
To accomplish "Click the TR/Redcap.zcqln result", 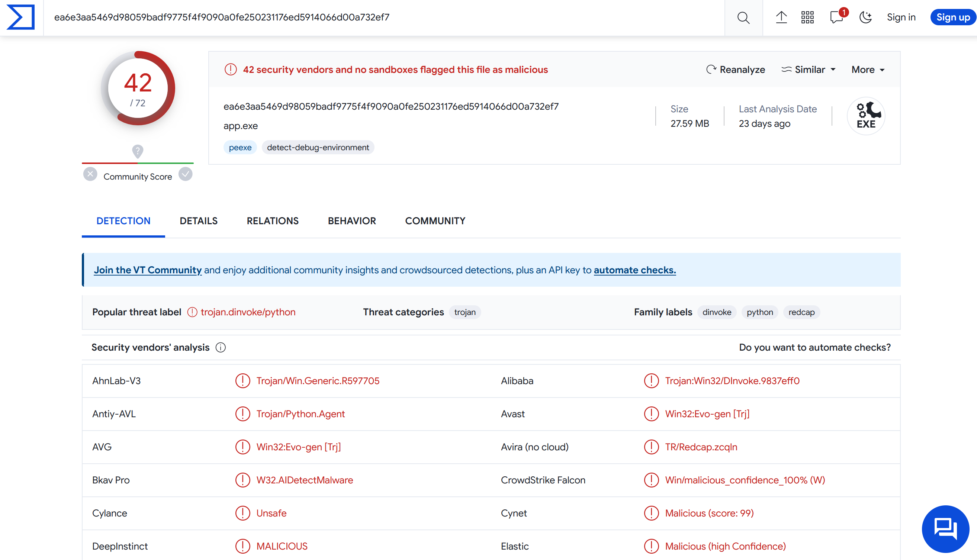I will click(x=701, y=447).
